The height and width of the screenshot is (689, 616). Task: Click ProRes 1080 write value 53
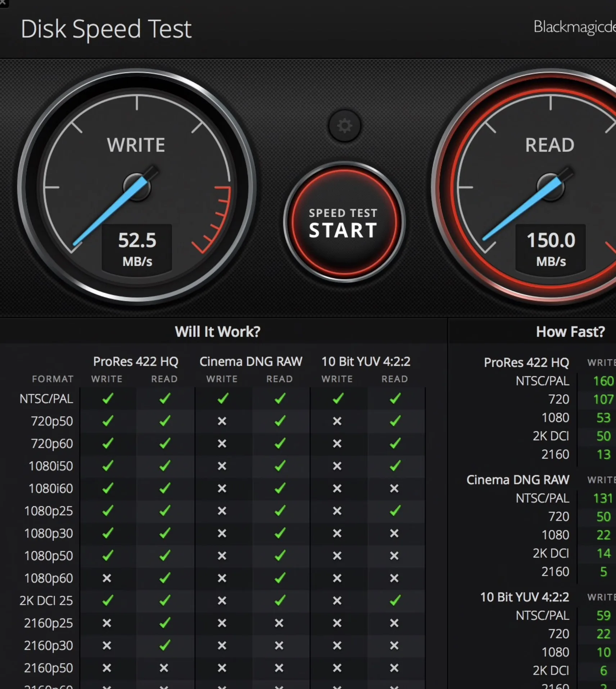[x=603, y=418]
